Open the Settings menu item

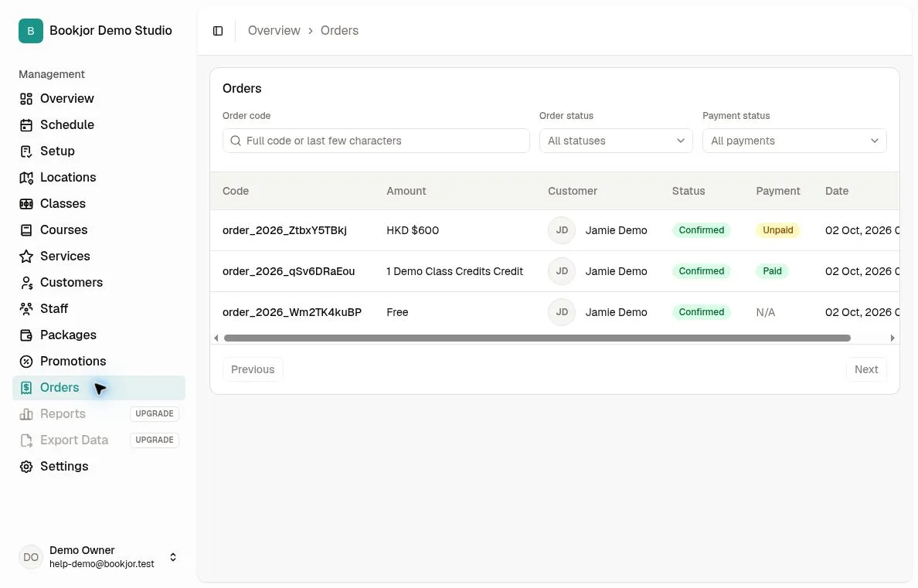point(98,466)
